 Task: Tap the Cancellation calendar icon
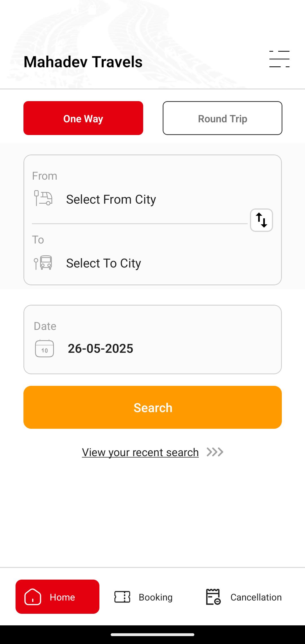[213, 597]
